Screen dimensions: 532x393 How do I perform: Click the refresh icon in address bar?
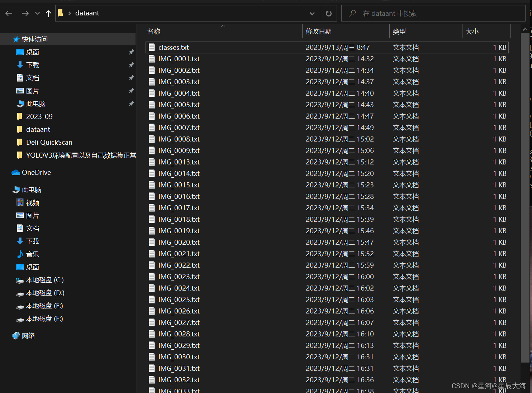(x=328, y=13)
